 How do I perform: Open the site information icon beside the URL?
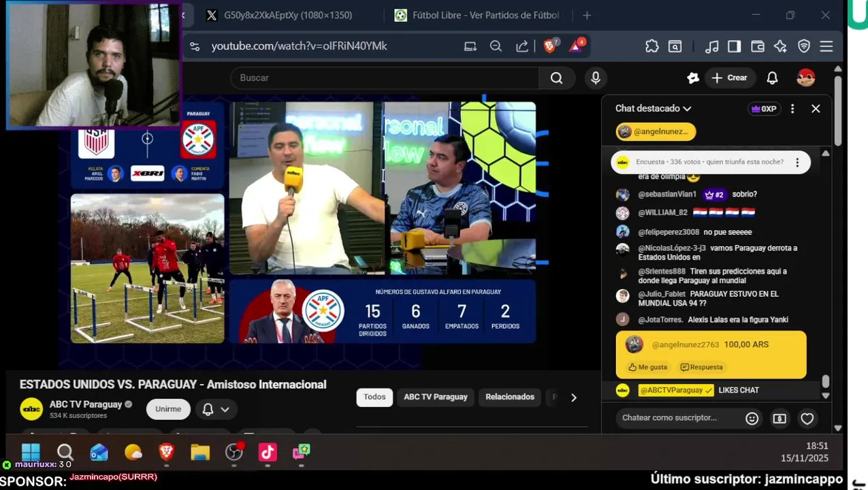click(195, 46)
